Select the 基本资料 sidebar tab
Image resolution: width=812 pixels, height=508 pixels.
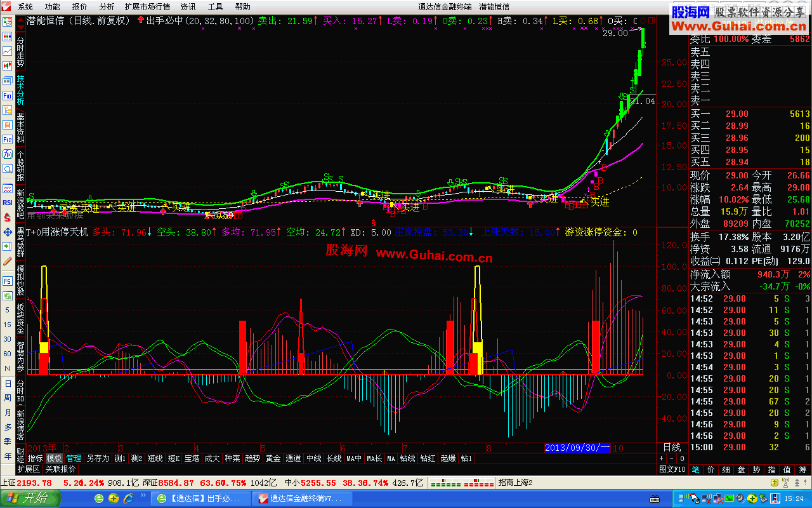(x=20, y=128)
